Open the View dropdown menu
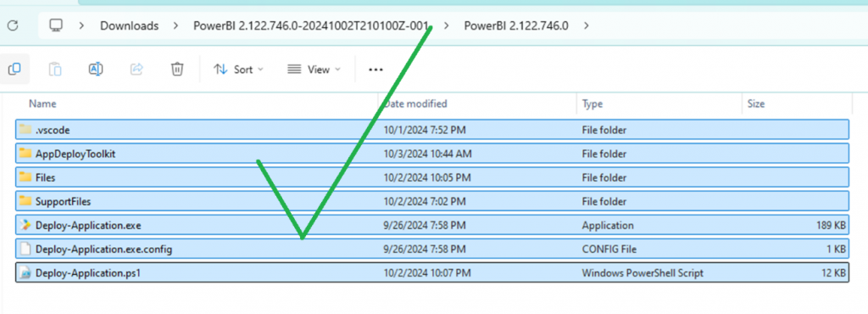 click(x=314, y=70)
